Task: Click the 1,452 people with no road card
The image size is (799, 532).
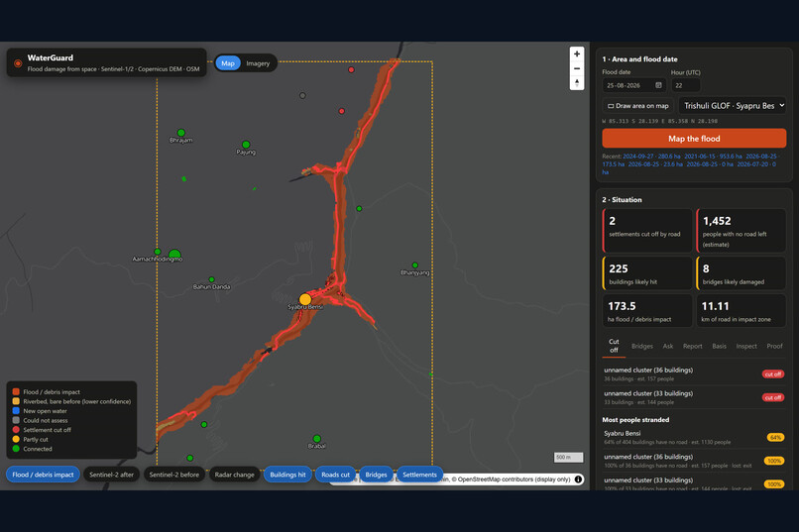Action: (741, 230)
